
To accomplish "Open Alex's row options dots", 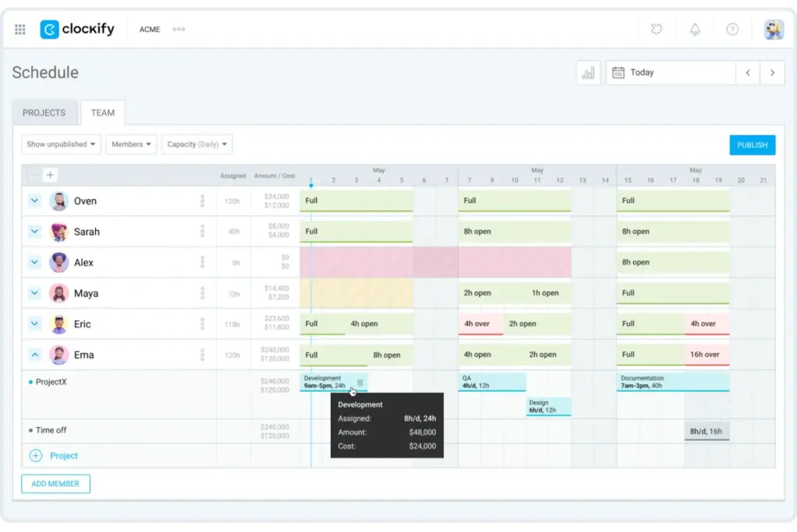I will point(202,263).
